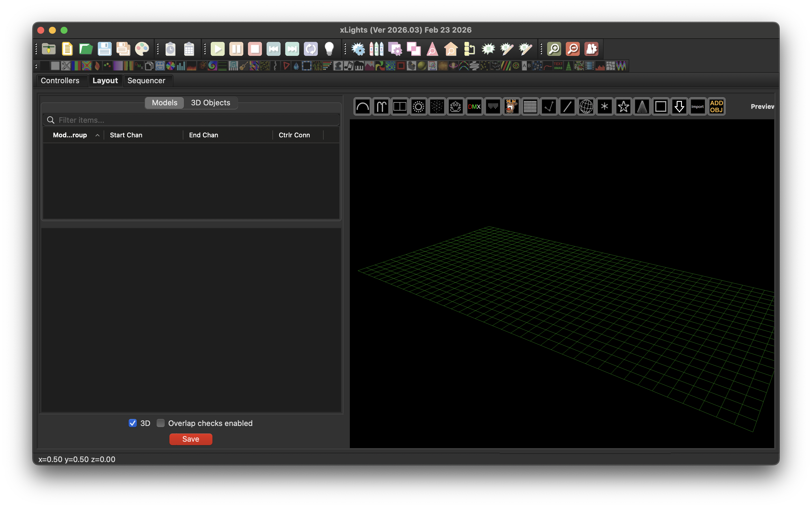Click the layer settings icon with purple gear

pyautogui.click(x=395, y=49)
